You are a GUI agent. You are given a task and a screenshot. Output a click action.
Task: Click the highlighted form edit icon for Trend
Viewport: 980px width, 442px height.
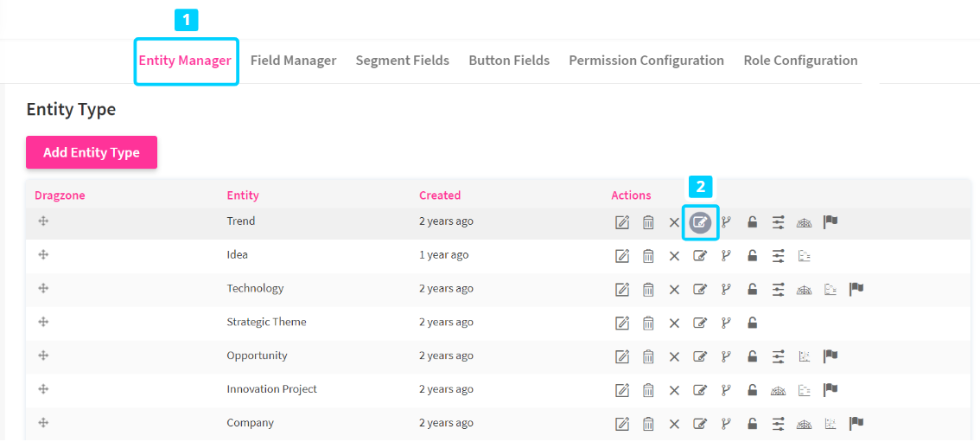point(700,222)
